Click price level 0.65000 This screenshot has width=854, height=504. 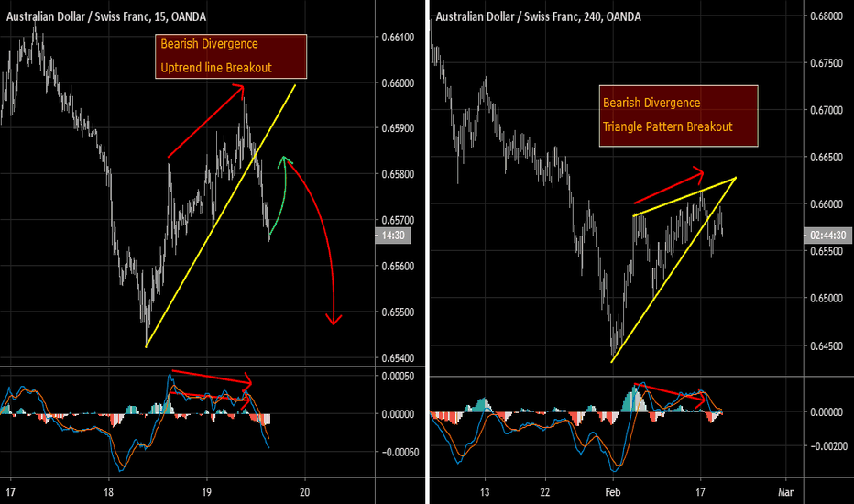coord(827,298)
